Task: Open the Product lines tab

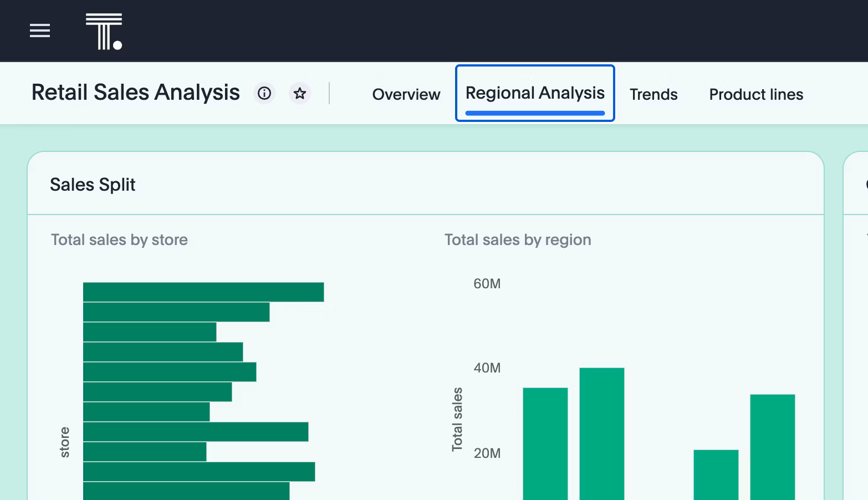Action: click(x=755, y=94)
